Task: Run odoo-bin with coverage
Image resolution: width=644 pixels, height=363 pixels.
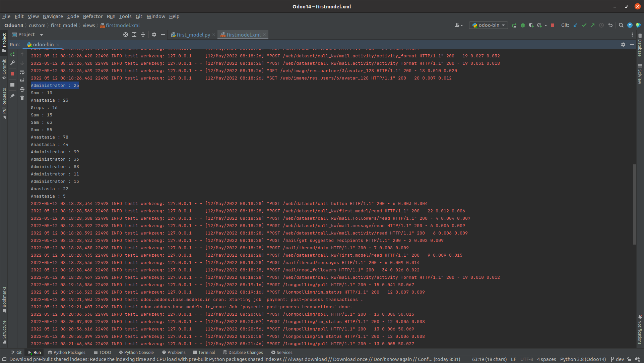Action: tap(531, 25)
